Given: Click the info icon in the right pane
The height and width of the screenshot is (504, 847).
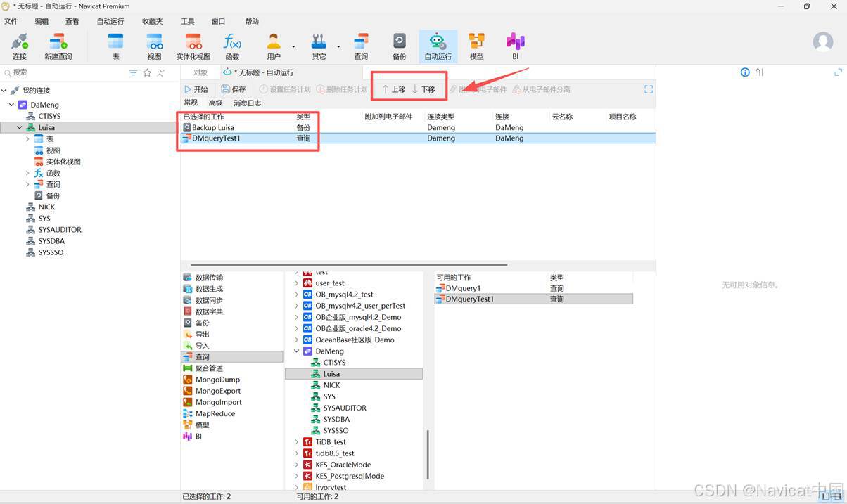Looking at the screenshot, I should (x=745, y=72).
